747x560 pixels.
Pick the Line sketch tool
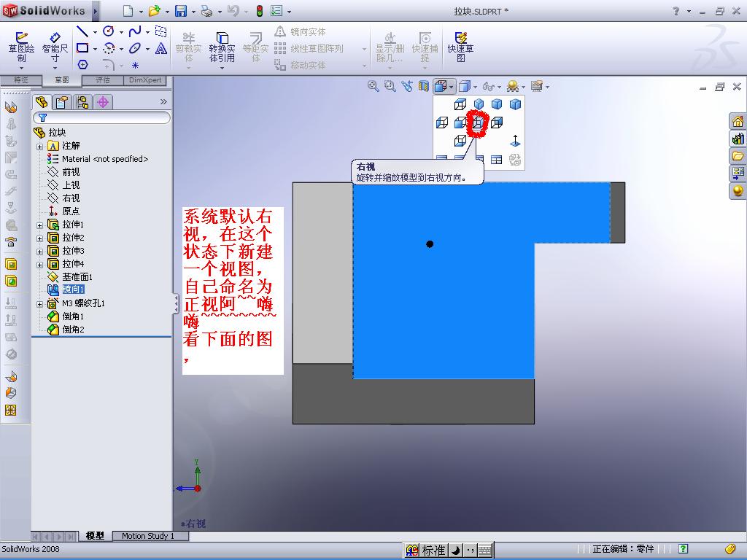(x=82, y=31)
